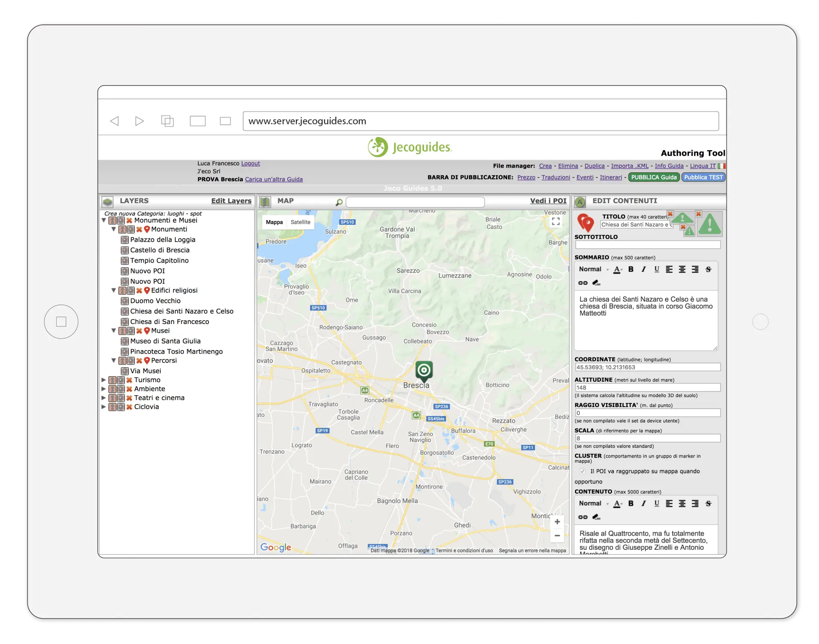Screen dimensions: 819x644
Task: Select Mappa map type
Action: tap(274, 222)
